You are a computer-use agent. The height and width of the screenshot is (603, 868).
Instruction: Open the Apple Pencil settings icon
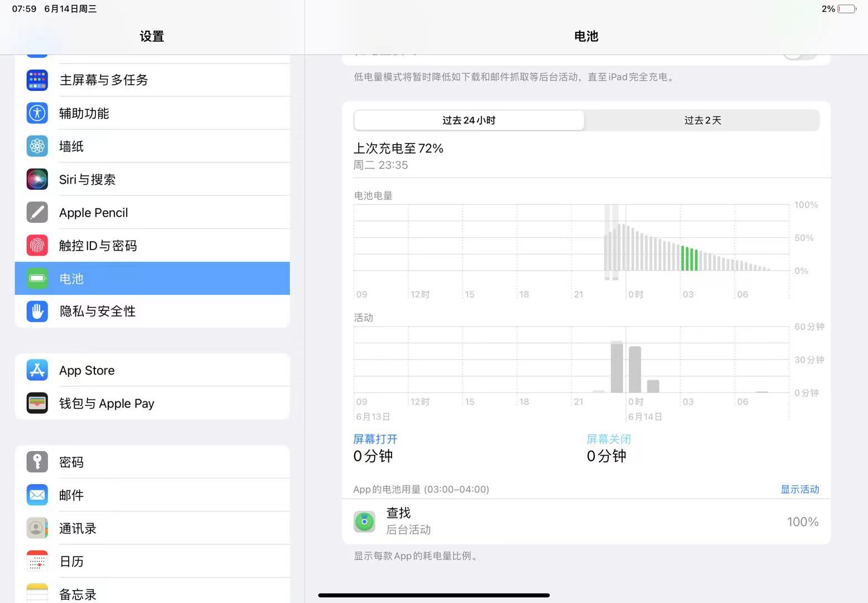coord(37,213)
